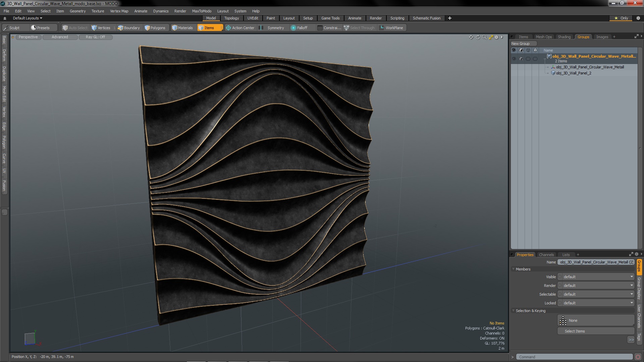The width and height of the screenshot is (644, 362).
Task: Maximize viewport with the yellow arrows icon
Action: point(491,37)
